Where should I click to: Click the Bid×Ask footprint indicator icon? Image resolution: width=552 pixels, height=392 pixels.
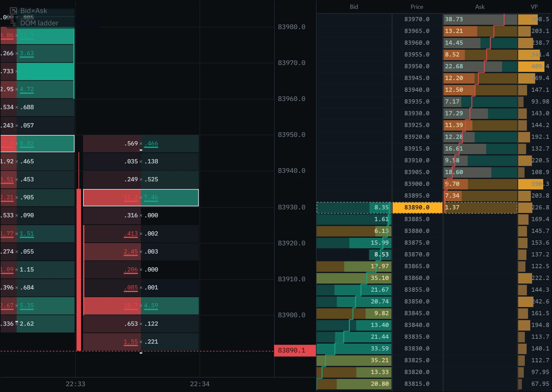click(x=13, y=11)
